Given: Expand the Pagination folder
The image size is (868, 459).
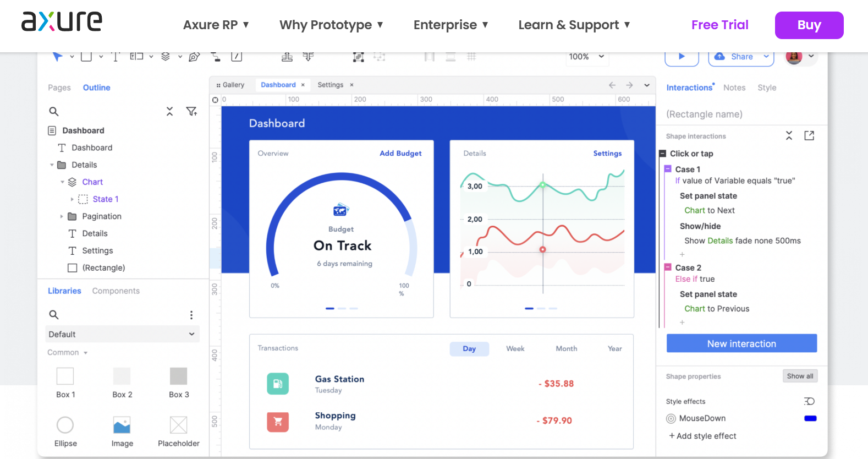Looking at the screenshot, I should (62, 216).
